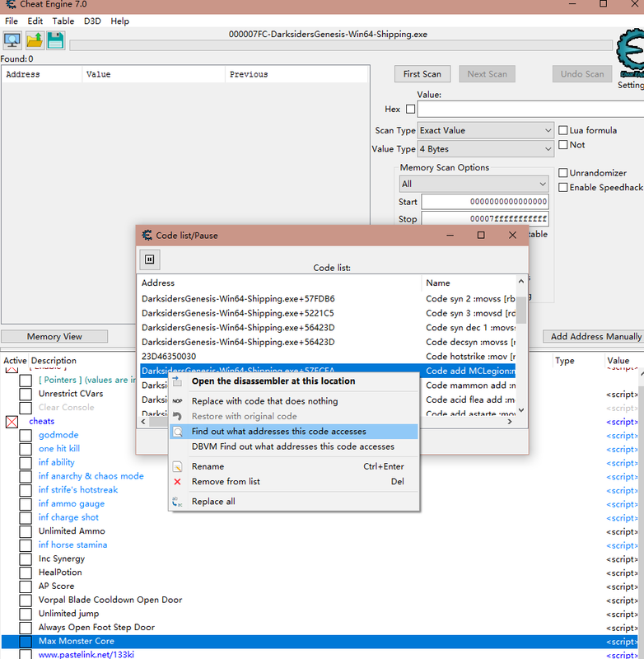Screen dimensions: 644x659
Task: Enable the Lua formula checkbox
Action: (563, 130)
